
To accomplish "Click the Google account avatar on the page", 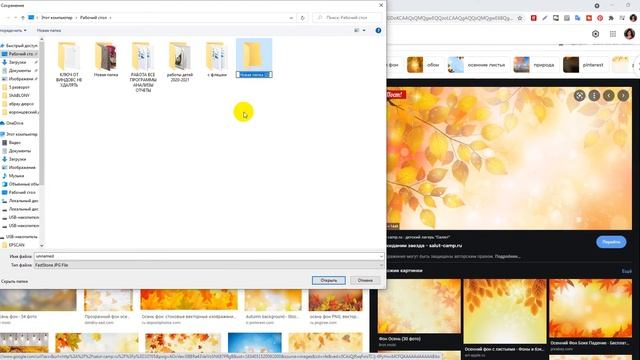I will [629, 34].
